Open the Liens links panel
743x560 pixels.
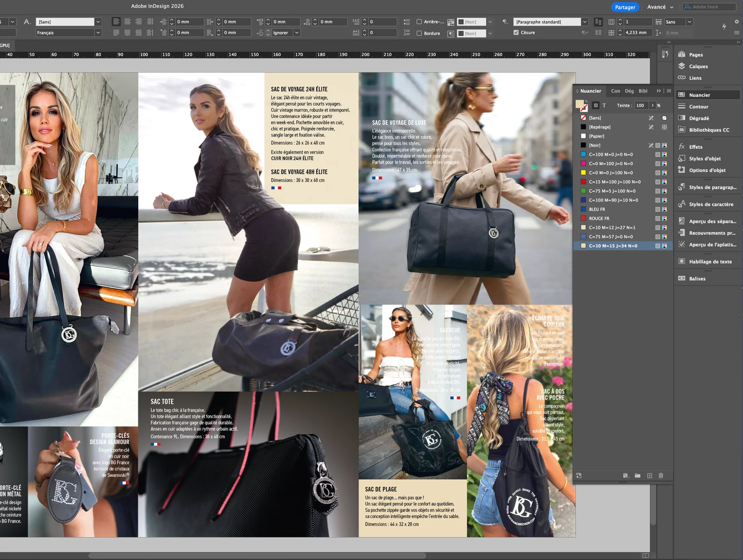[695, 78]
